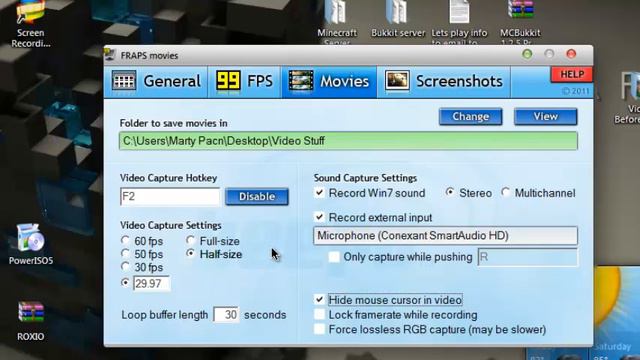Click Change to pick movie folder
Screen dimensions: 640x360
[x=471, y=116]
